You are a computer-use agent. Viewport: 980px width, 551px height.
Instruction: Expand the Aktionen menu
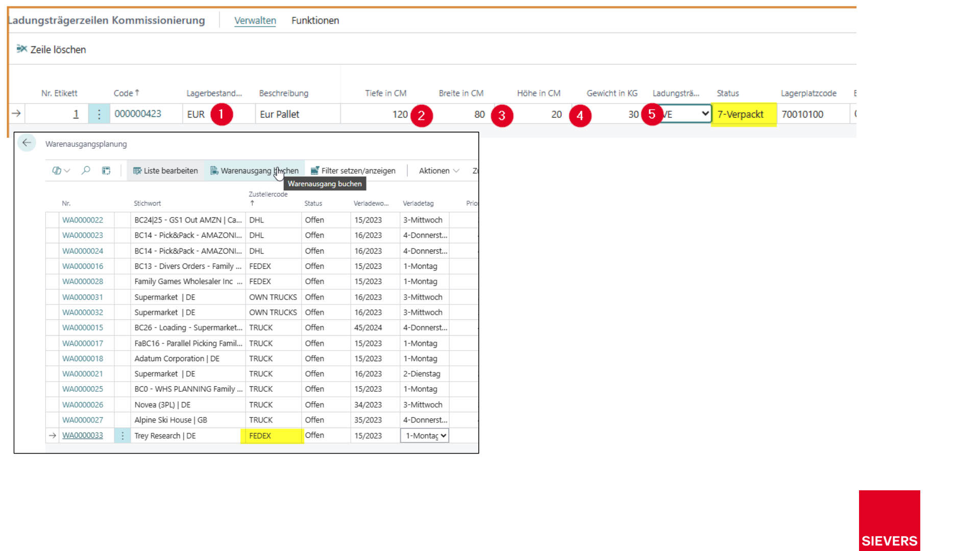(x=439, y=171)
